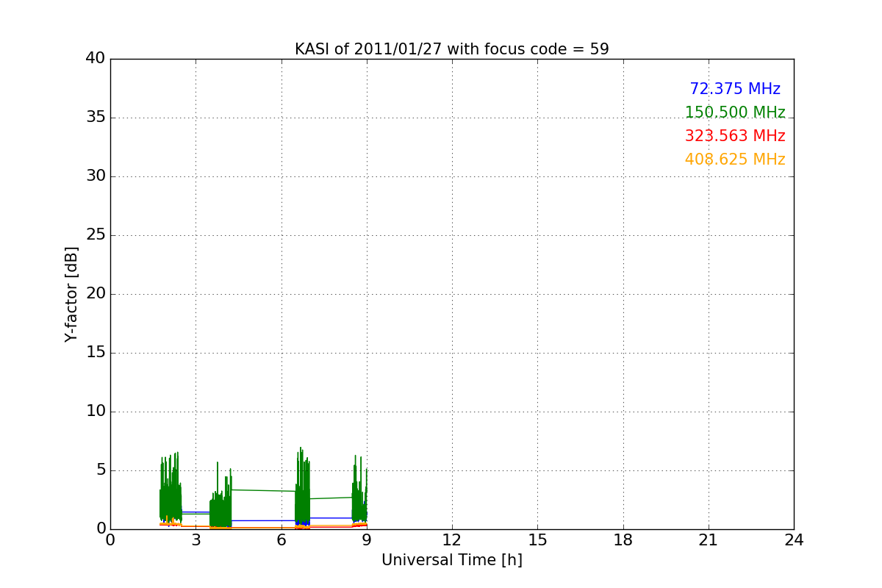Click the x-axis tick label 15
This screenshot has height=588, width=882.
537,539
